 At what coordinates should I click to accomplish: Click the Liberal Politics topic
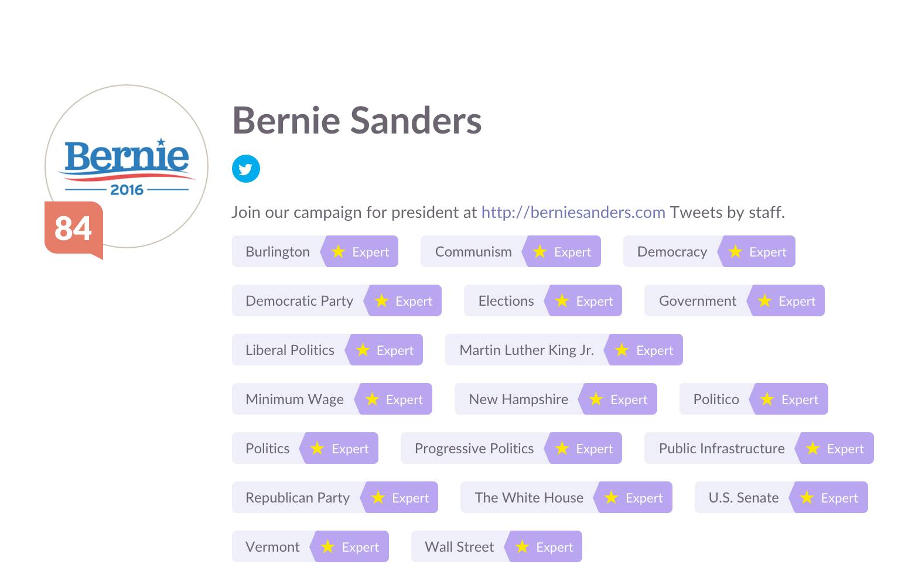coord(290,350)
